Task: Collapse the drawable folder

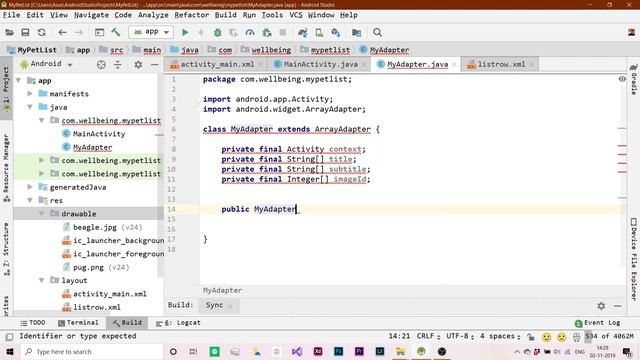Action: (x=42, y=213)
